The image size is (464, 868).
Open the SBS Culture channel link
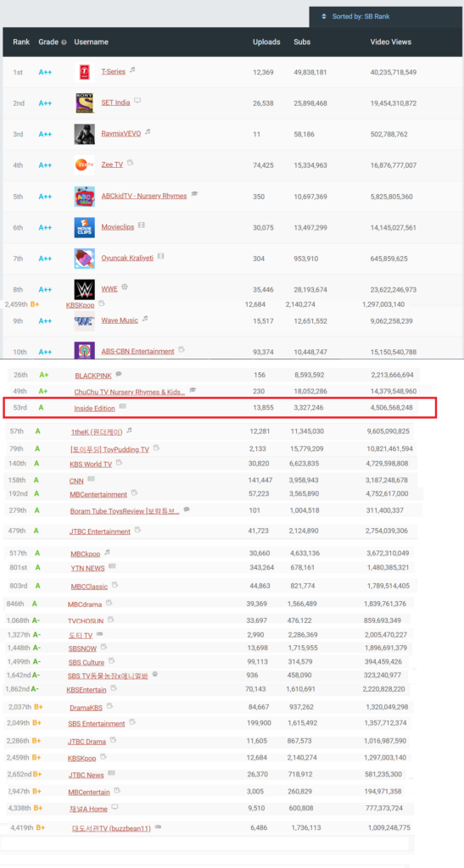pos(86,663)
